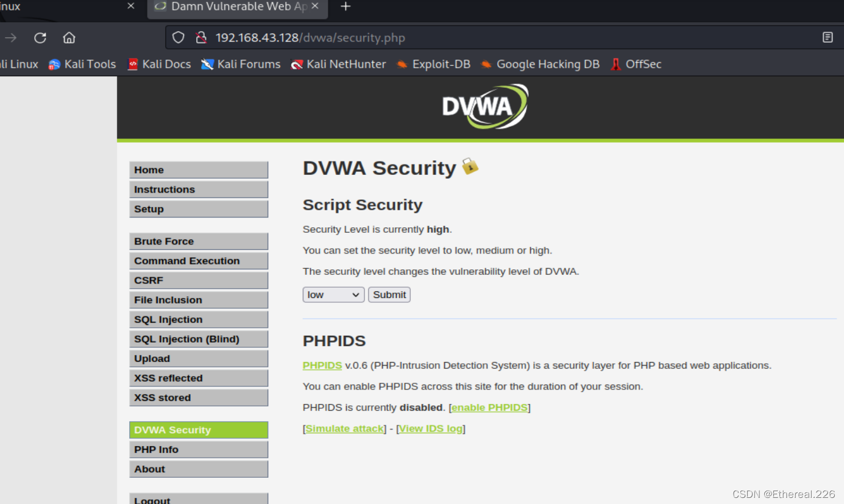The width and height of the screenshot is (844, 504).
Task: Open OffSec bookmark
Action: click(x=636, y=64)
